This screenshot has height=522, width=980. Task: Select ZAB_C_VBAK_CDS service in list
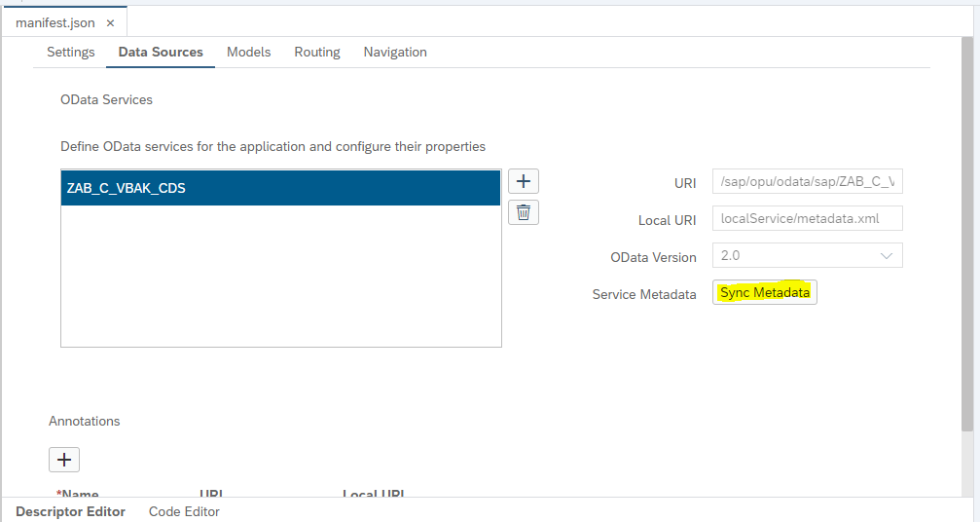[x=280, y=188]
